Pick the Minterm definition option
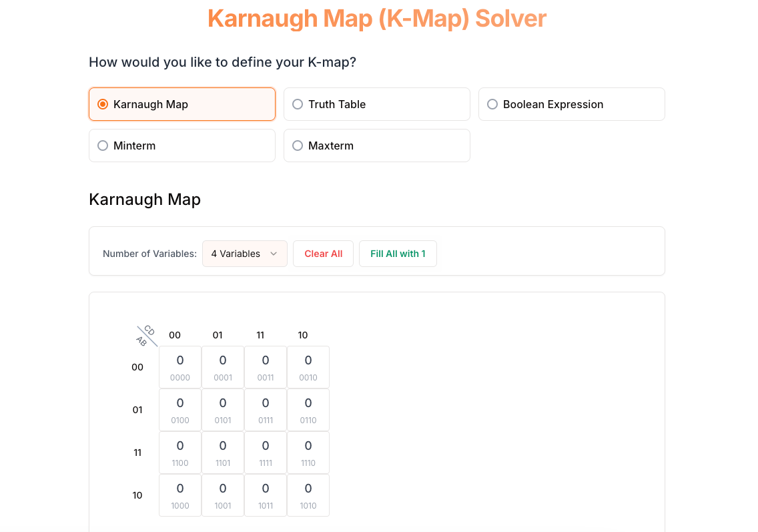758x532 pixels. tap(181, 146)
